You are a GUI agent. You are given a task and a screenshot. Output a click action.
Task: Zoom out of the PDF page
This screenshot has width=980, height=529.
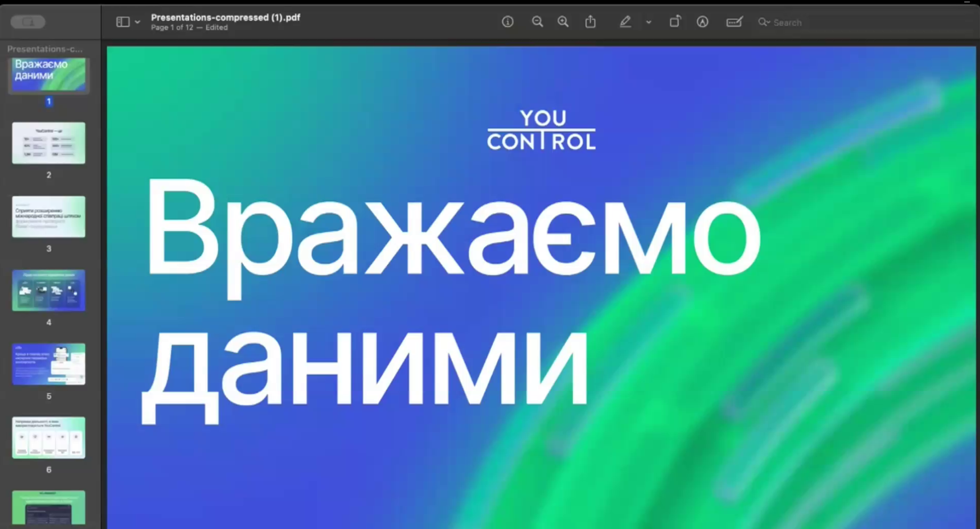[x=537, y=22]
